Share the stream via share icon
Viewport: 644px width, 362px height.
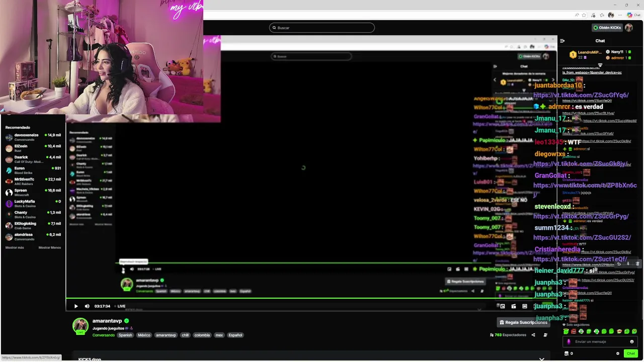[533, 335]
